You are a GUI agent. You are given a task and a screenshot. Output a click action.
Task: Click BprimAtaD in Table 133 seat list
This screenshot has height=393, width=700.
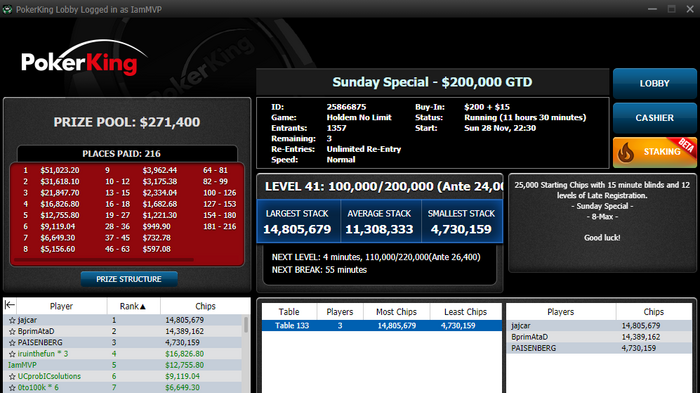pyautogui.click(x=599, y=337)
